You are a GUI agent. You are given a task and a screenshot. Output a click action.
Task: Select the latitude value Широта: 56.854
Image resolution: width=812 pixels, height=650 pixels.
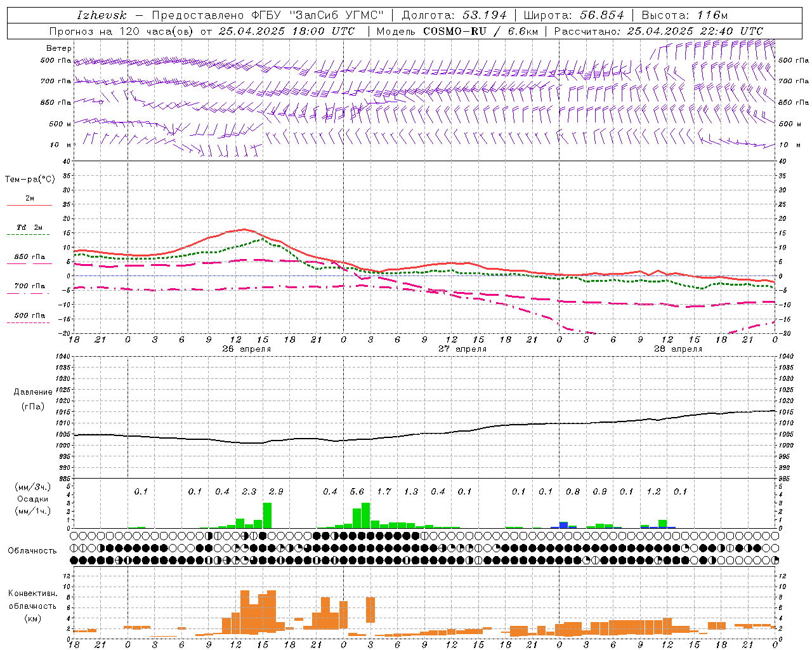(x=574, y=15)
